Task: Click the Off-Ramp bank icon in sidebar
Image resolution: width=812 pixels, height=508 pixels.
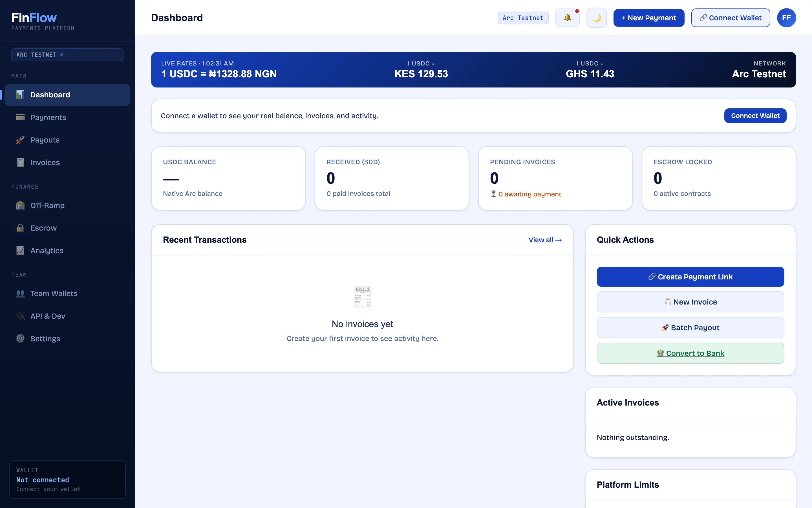Action: pyautogui.click(x=20, y=205)
